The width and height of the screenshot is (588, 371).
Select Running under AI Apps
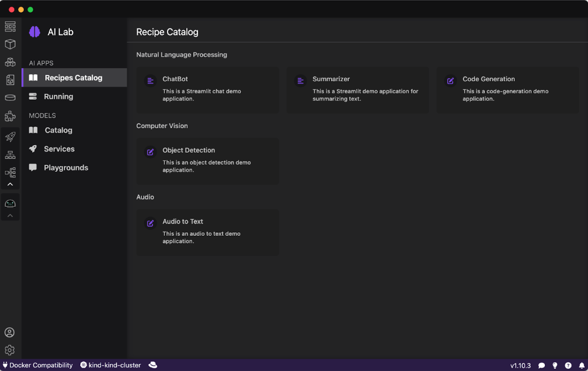(58, 97)
